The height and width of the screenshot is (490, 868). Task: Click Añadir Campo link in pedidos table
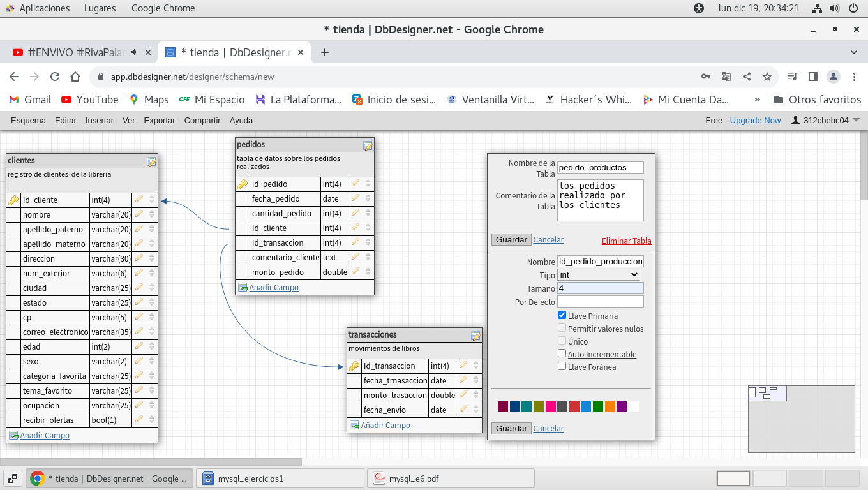click(x=273, y=287)
